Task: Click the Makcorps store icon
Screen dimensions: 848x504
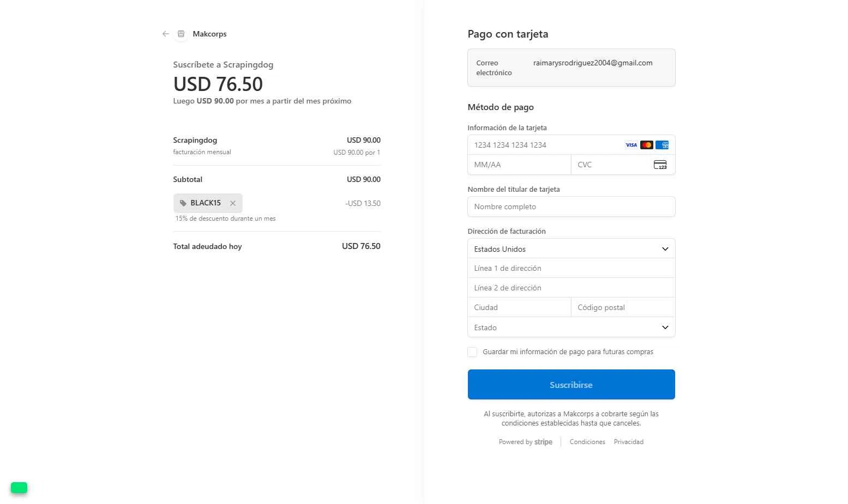Action: pos(181,34)
